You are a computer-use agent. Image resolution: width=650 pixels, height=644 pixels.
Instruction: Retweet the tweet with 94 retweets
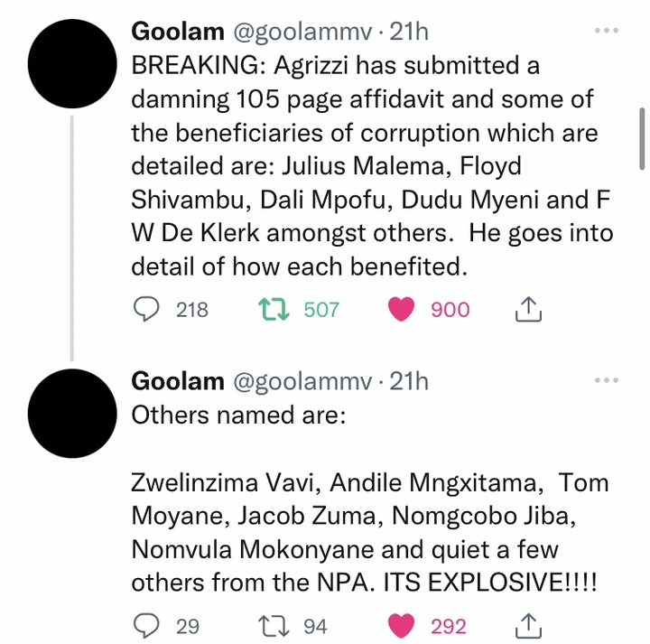point(274,626)
